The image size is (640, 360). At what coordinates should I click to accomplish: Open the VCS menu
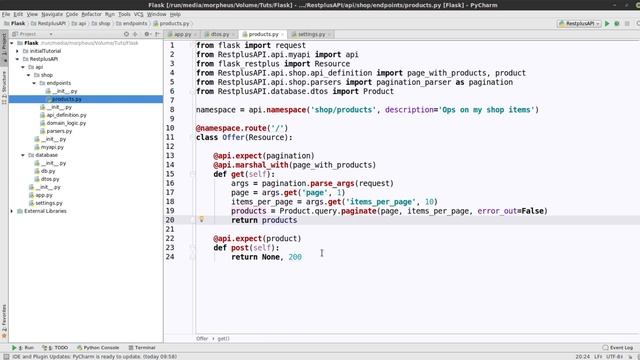(x=138, y=14)
